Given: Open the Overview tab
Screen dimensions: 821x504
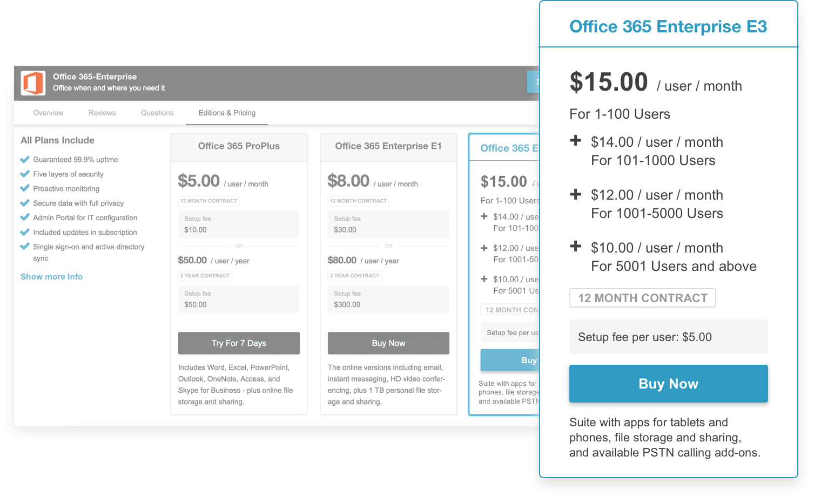Looking at the screenshot, I should (48, 113).
